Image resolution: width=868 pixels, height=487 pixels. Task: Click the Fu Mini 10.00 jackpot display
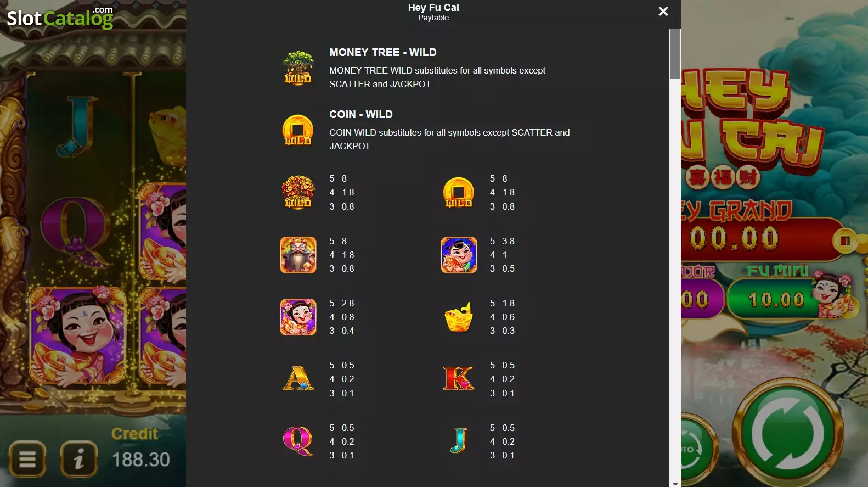776,299
